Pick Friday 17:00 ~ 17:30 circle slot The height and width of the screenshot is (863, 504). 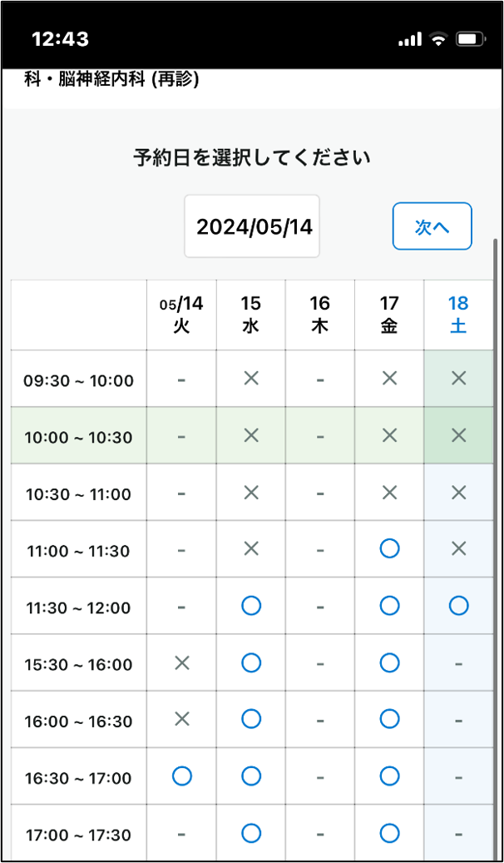pos(389,833)
